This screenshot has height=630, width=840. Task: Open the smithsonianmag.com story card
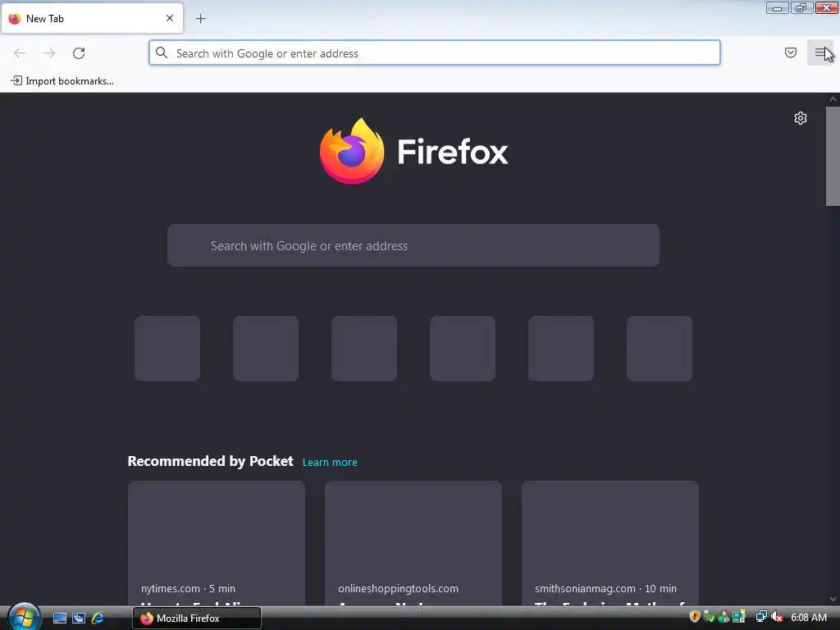pyautogui.click(x=610, y=543)
